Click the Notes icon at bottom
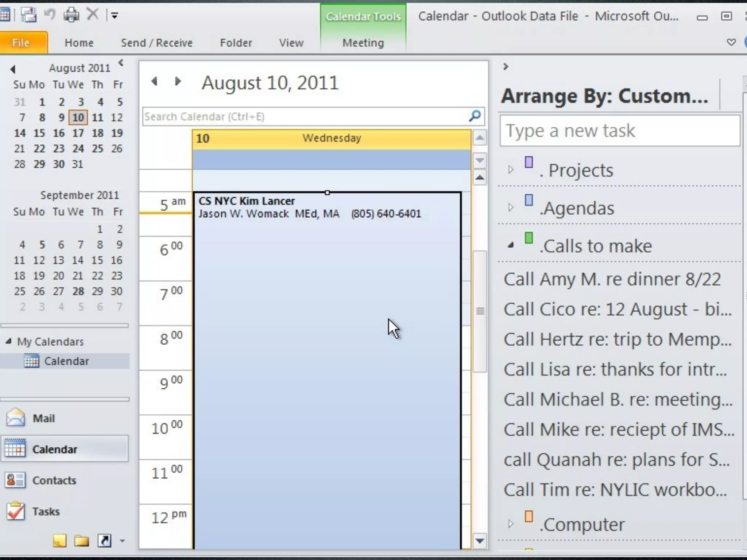This screenshot has width=747, height=560. click(59, 541)
